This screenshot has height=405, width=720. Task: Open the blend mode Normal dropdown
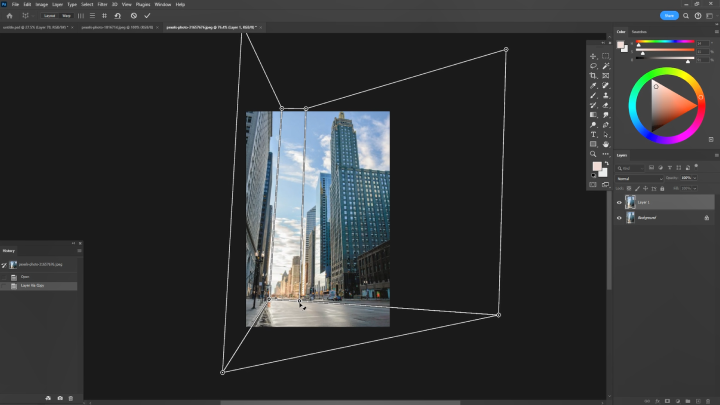pos(639,178)
